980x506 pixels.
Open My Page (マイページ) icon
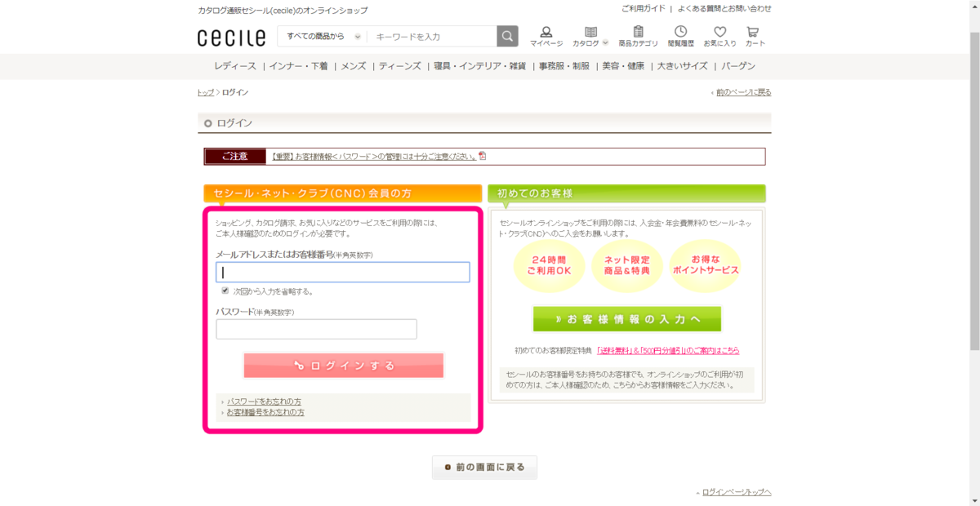pos(546,37)
